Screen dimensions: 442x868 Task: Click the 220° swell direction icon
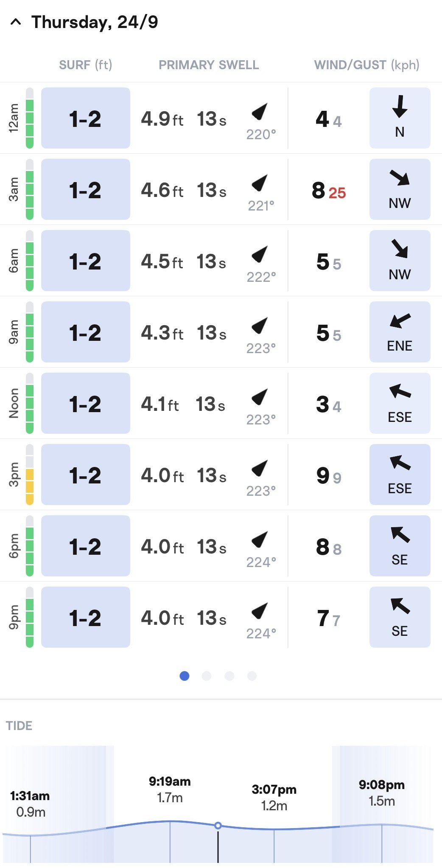(260, 112)
